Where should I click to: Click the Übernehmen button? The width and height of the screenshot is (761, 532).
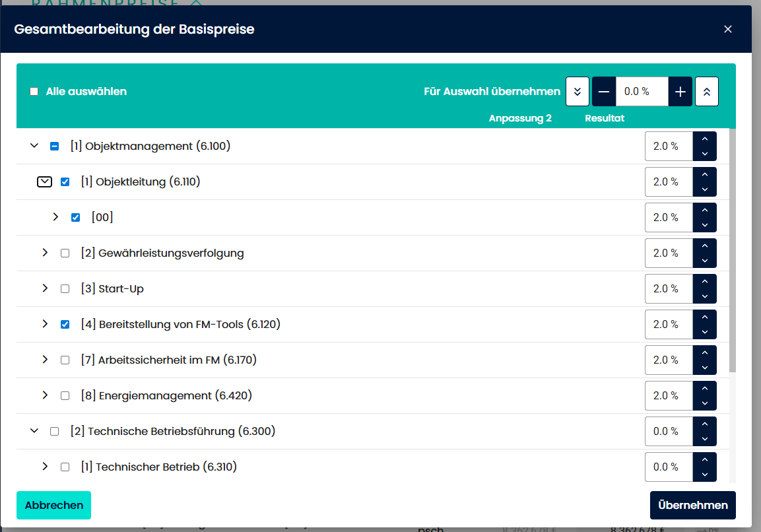pos(692,505)
